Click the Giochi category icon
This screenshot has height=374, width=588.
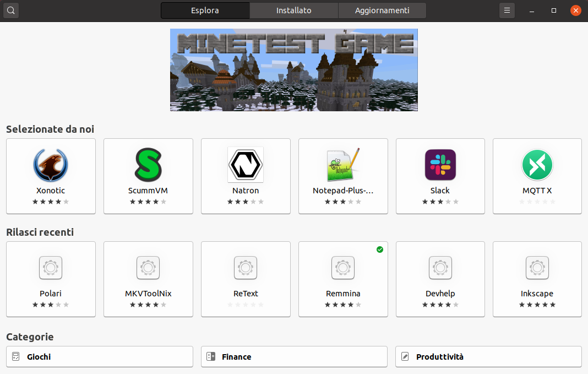(x=16, y=357)
